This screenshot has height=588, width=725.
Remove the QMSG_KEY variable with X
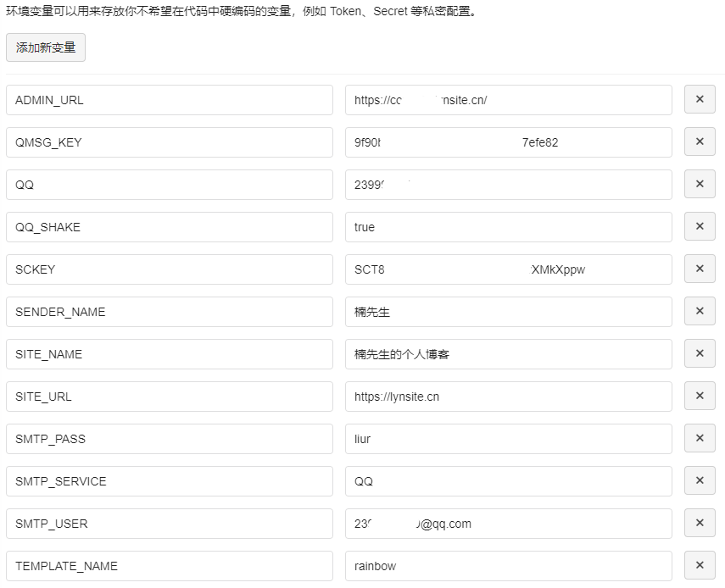point(700,141)
